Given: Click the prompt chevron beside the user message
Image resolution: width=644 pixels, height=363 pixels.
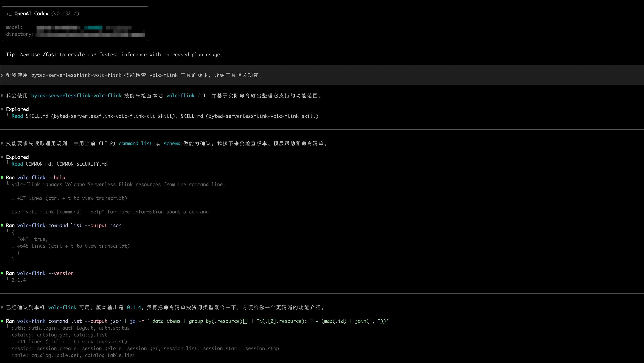Looking at the screenshot, I should click(2, 75).
